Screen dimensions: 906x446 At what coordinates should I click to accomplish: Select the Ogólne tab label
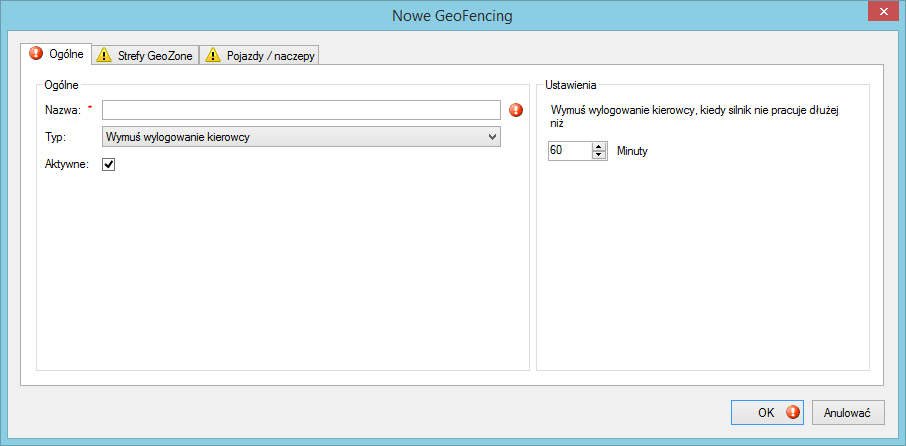pyautogui.click(x=66, y=54)
